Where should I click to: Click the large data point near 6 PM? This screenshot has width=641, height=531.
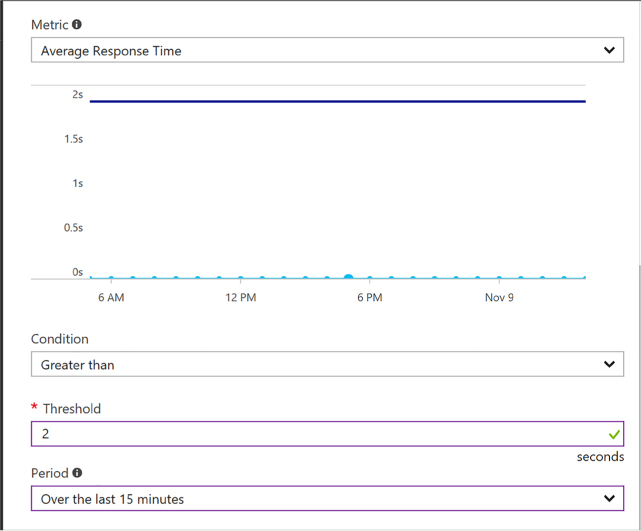tap(348, 278)
